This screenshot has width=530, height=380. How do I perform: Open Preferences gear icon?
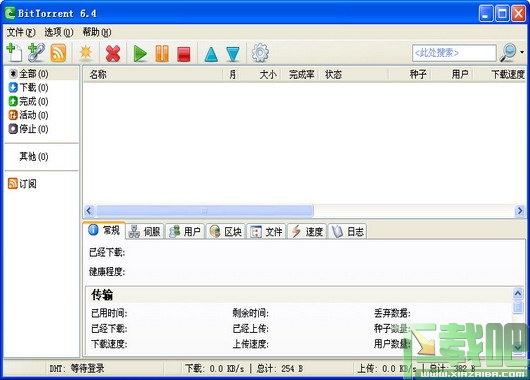[x=260, y=53]
